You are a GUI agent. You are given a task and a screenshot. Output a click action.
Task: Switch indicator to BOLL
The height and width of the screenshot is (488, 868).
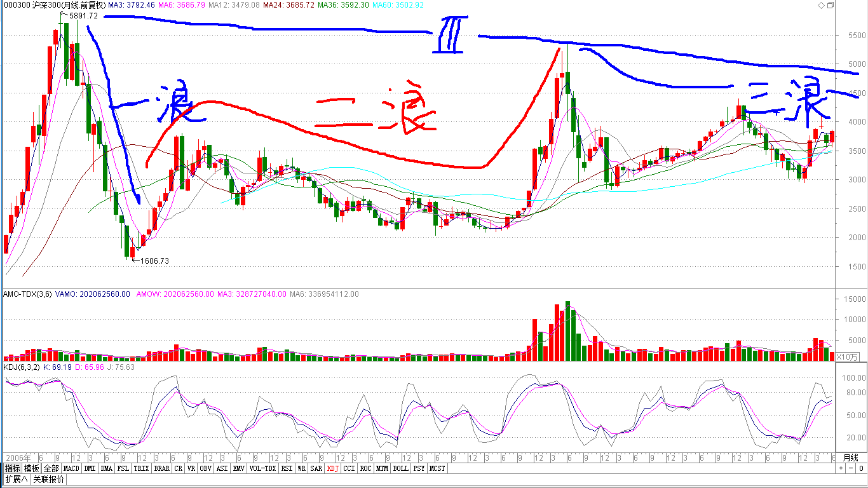(x=400, y=468)
